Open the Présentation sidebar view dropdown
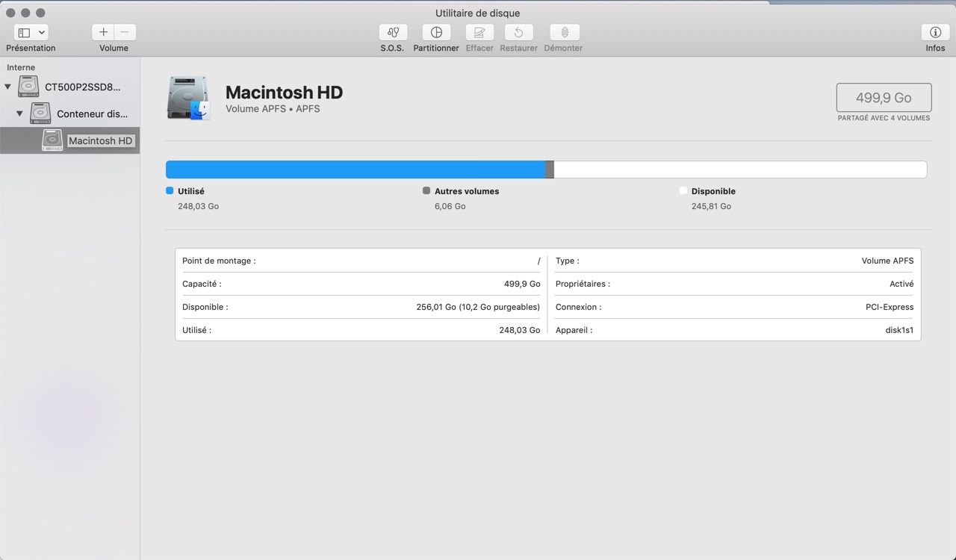Image resolution: width=956 pixels, height=560 pixels. pos(31,32)
